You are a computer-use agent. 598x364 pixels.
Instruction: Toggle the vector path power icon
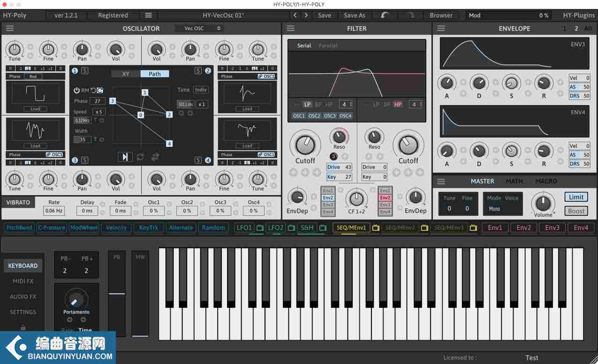coord(76,90)
